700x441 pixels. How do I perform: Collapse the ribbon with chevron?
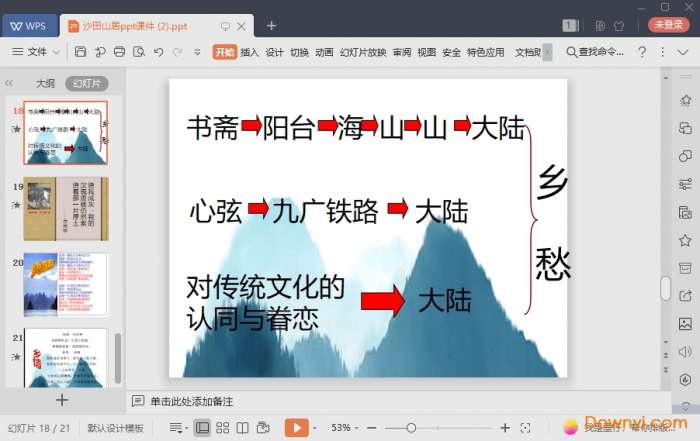pyautogui.click(x=683, y=52)
